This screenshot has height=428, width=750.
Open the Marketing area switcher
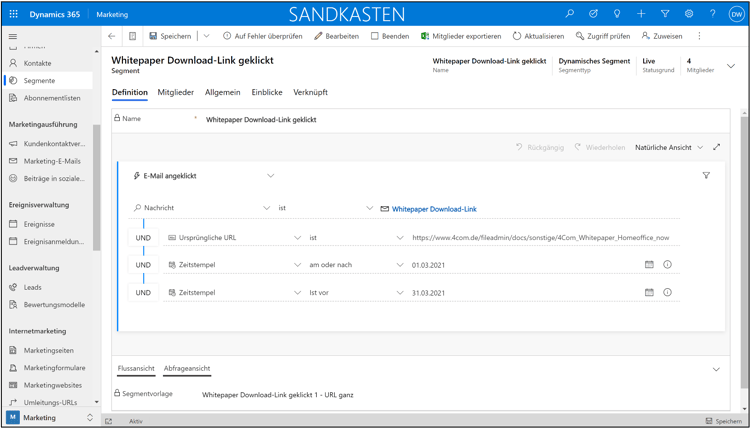click(x=50, y=417)
